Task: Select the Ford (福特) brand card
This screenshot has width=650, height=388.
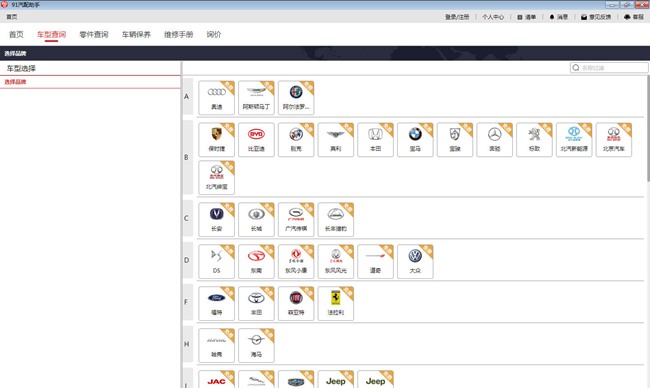Action: [x=216, y=303]
